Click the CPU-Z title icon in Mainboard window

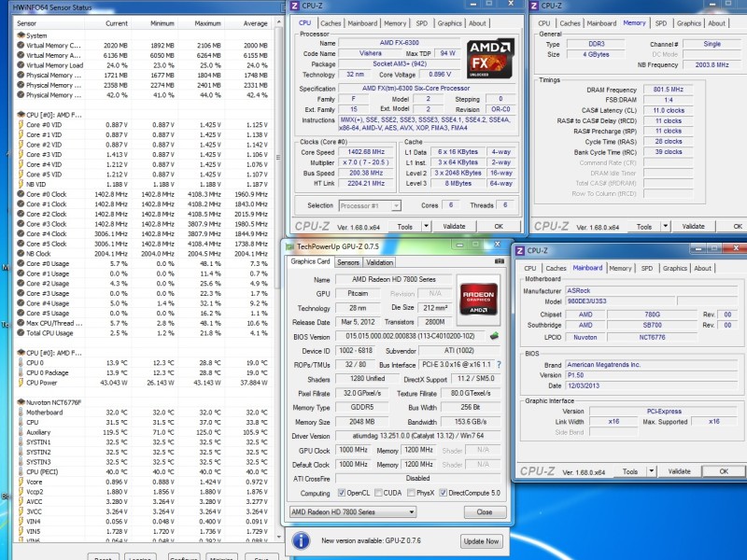coord(520,250)
